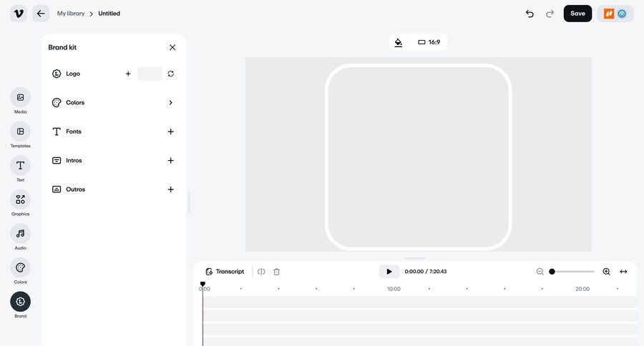The width and height of the screenshot is (644, 346).
Task: Click the panel resize handle
Action: (x=189, y=202)
